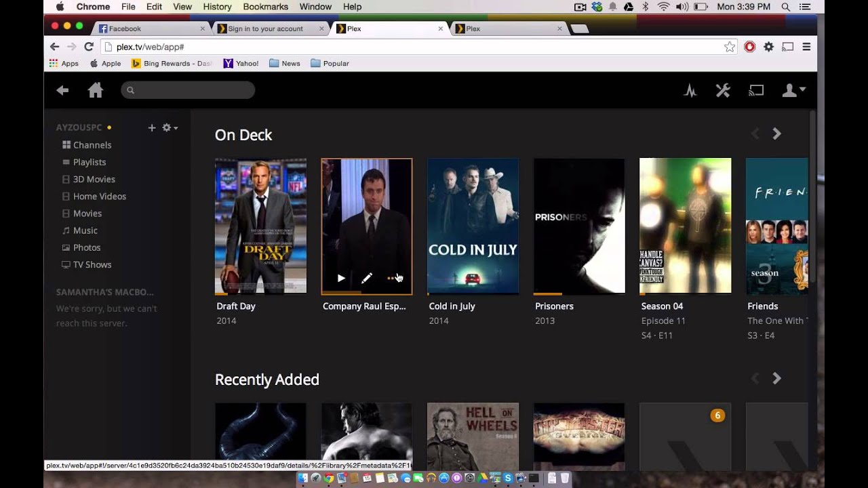
Task: Open the Bing Rewards bookmark
Action: coord(172,63)
